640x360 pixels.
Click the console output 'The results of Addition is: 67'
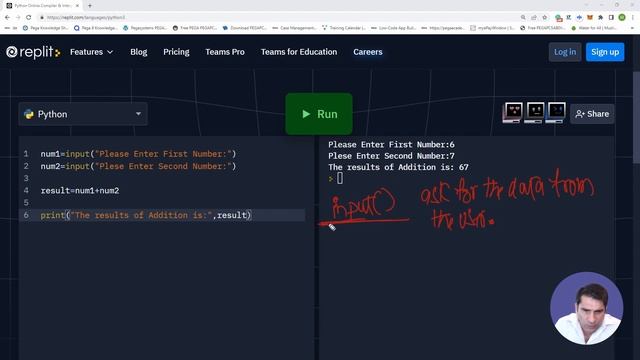(x=398, y=167)
